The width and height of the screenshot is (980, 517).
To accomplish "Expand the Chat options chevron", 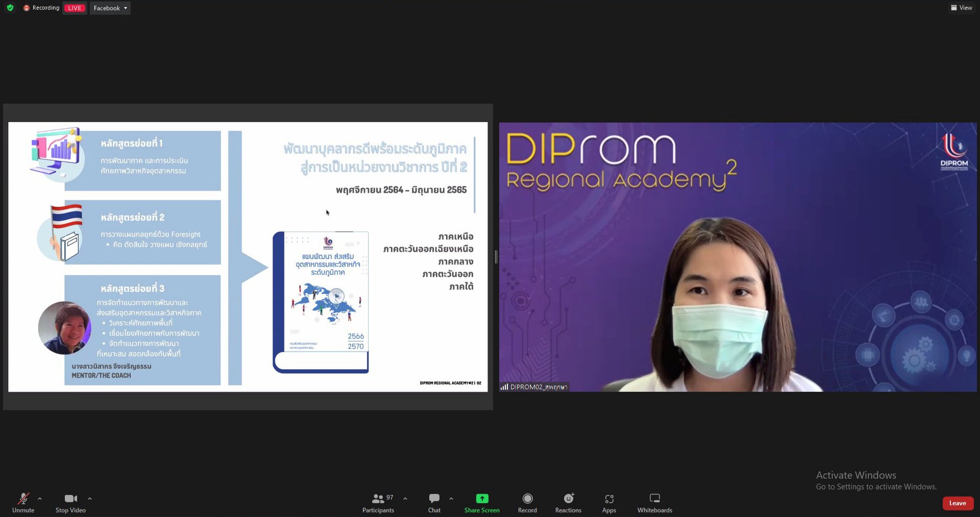I will tap(451, 499).
